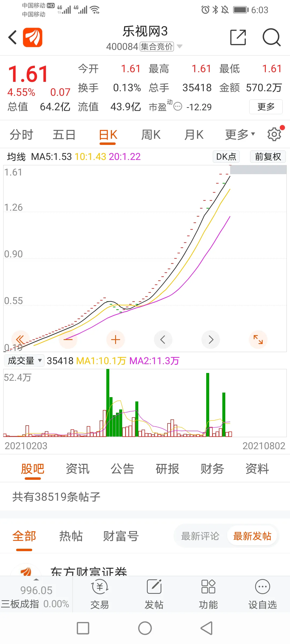290x644 pixels.
Task: Tap the 总值 64.2亿 market cap
Action: 39,107
